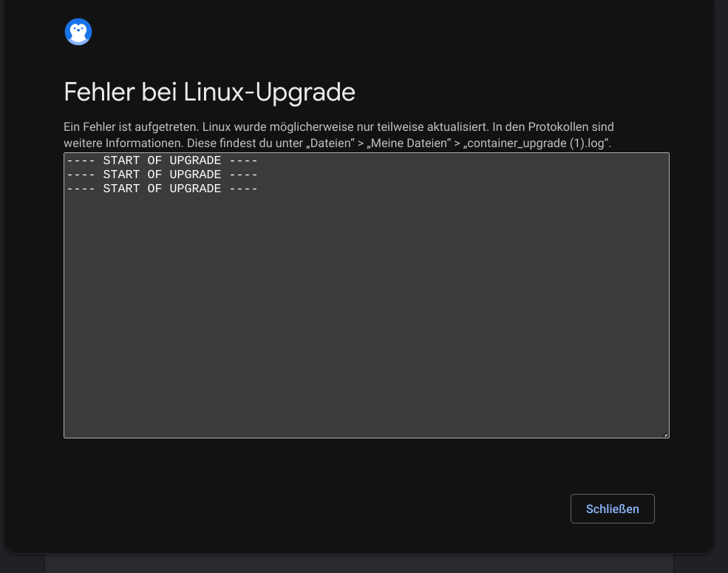Click the first „Dateien“ path text
The height and width of the screenshot is (573, 728).
pos(330,143)
